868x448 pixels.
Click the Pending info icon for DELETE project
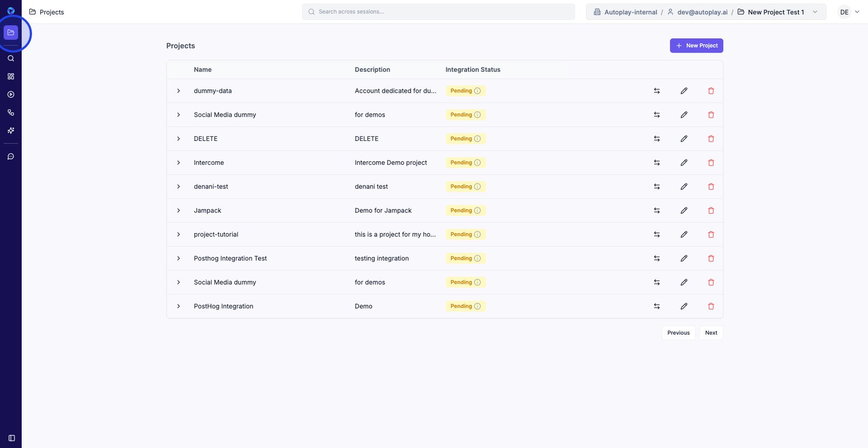click(477, 139)
